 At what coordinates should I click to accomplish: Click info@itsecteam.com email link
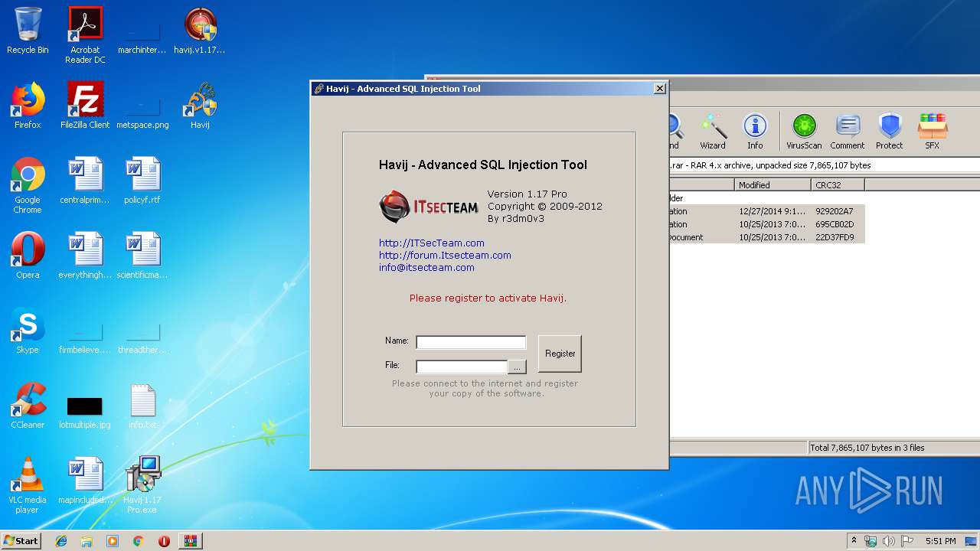pos(426,267)
